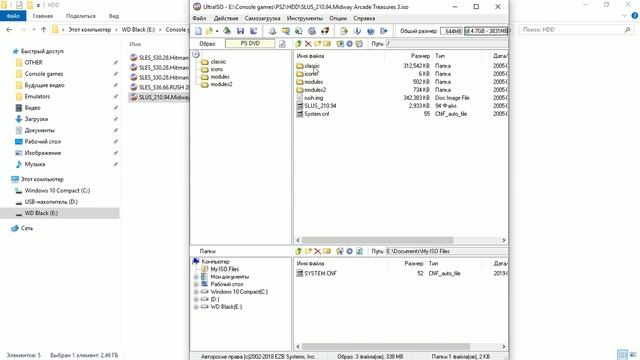640x360 pixels.
Task: Expand the Windows 10 Compact(C:) node
Action: [196, 292]
